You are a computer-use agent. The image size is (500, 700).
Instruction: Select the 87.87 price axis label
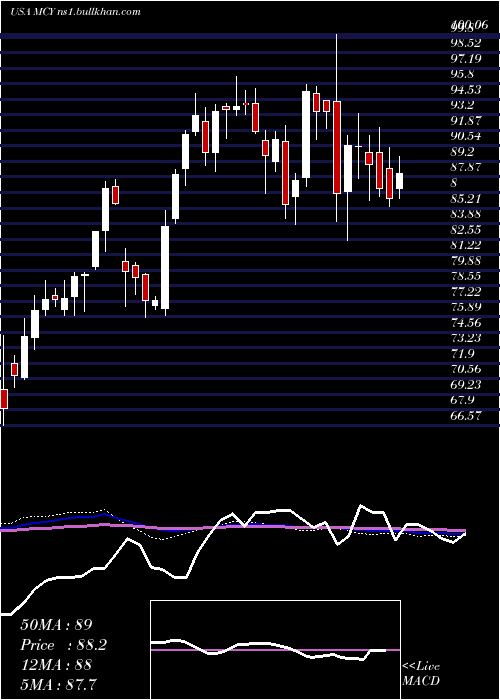[x=466, y=167]
